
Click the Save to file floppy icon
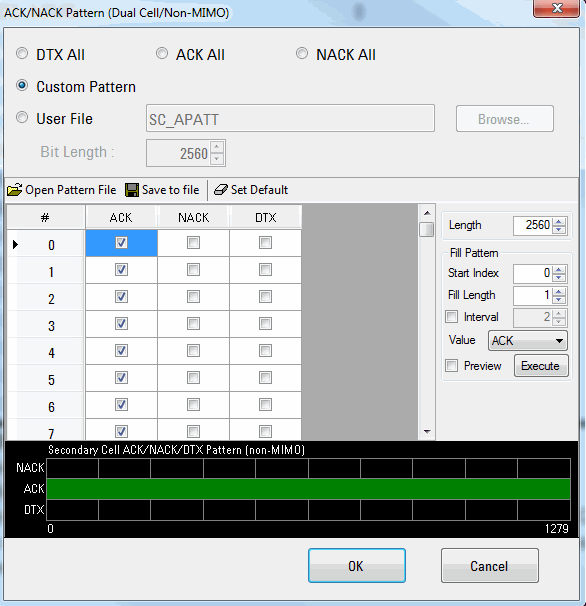coord(131,190)
